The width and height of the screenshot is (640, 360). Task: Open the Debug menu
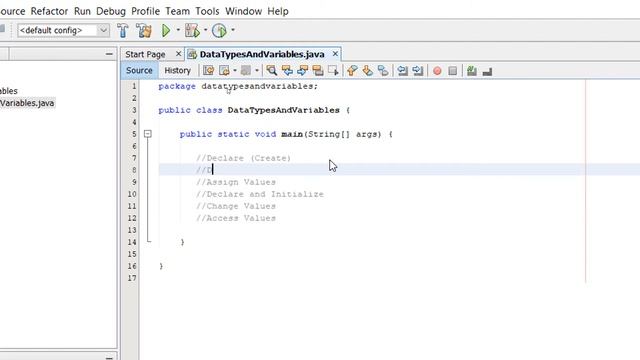[111, 11]
